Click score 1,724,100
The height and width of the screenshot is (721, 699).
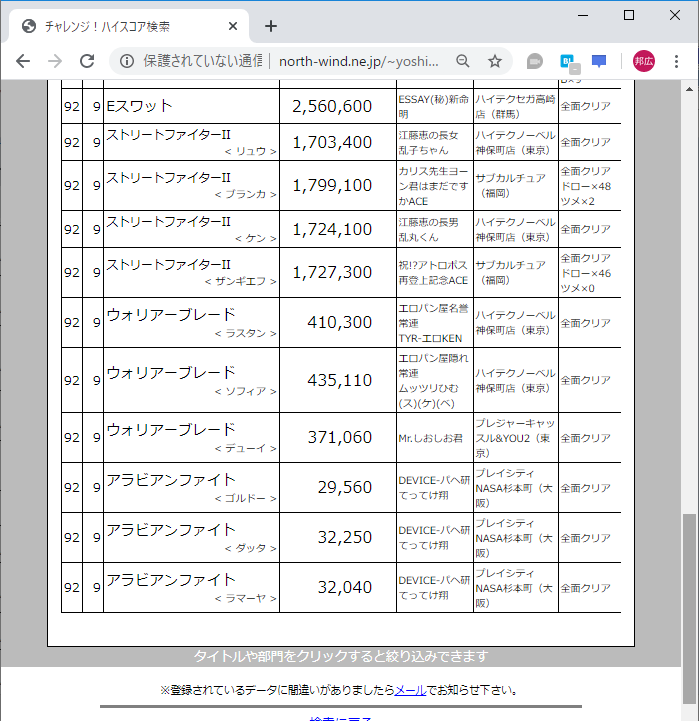tap(332, 229)
